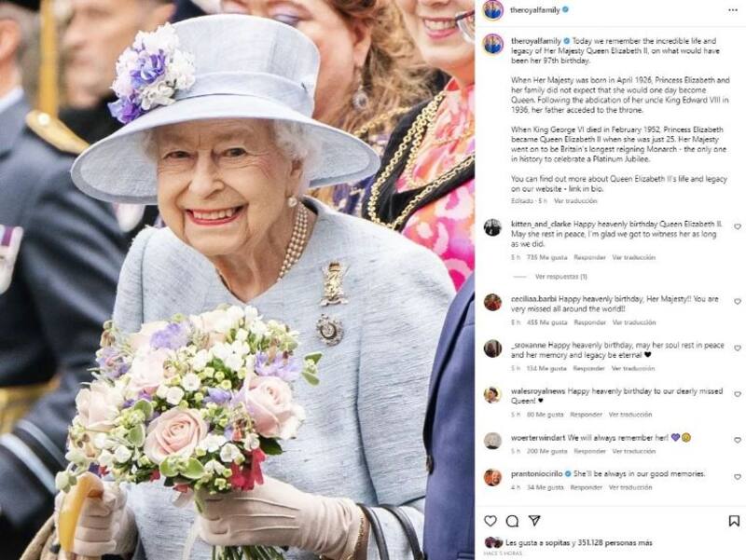Expand 'Ver respuestas (1)' replies
746x560 pixels.
(561, 276)
